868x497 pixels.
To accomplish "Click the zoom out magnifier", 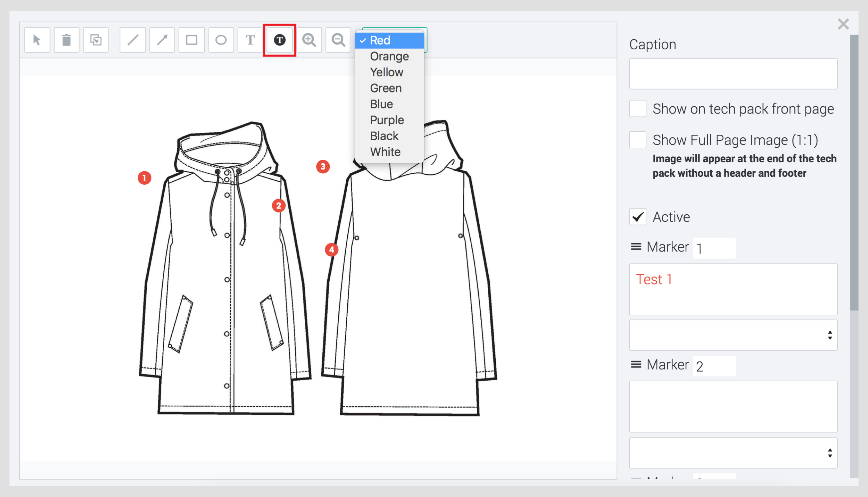I will (338, 40).
